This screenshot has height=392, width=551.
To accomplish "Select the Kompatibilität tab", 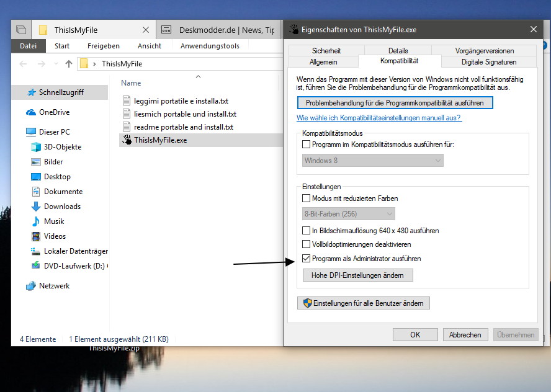I will click(x=400, y=61).
